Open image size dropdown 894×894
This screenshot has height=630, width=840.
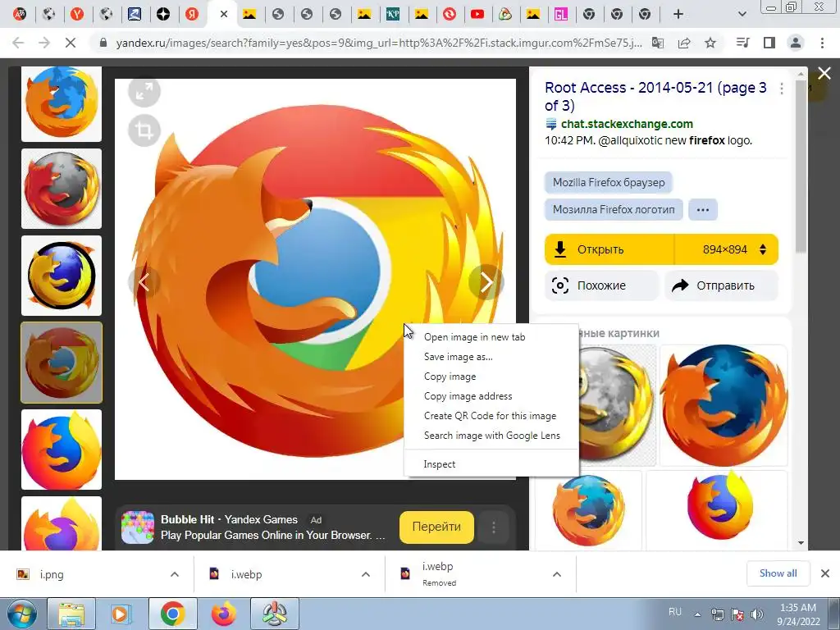727,249
